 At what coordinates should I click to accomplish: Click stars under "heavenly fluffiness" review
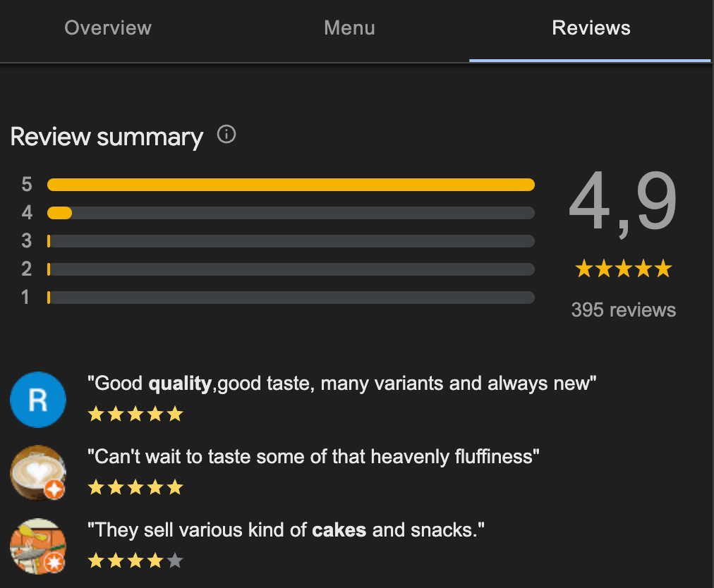(x=135, y=487)
